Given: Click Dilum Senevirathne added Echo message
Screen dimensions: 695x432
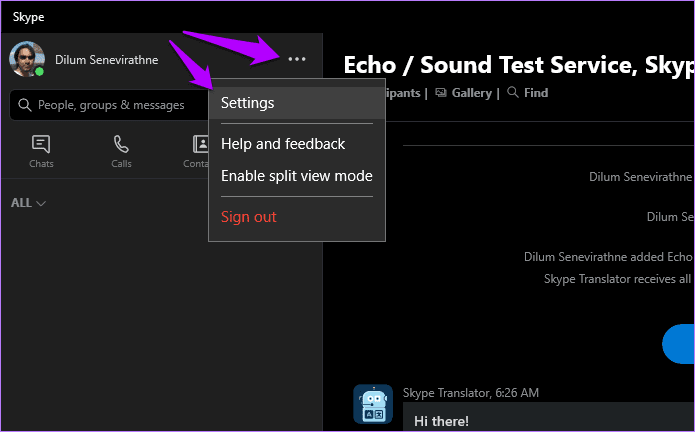Looking at the screenshot, I should (609, 257).
